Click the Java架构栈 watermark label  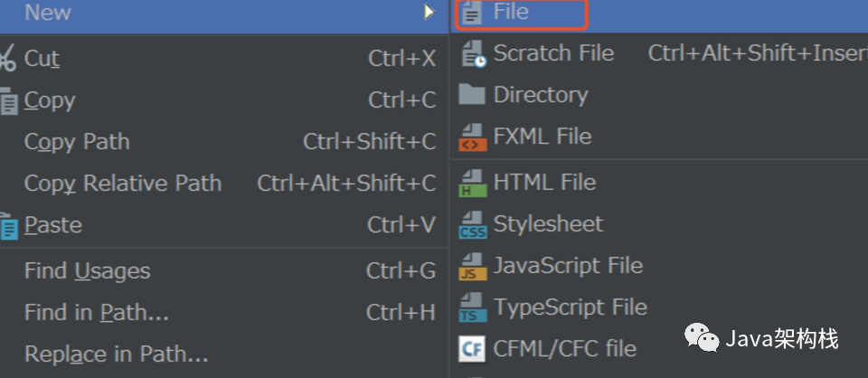(781, 339)
